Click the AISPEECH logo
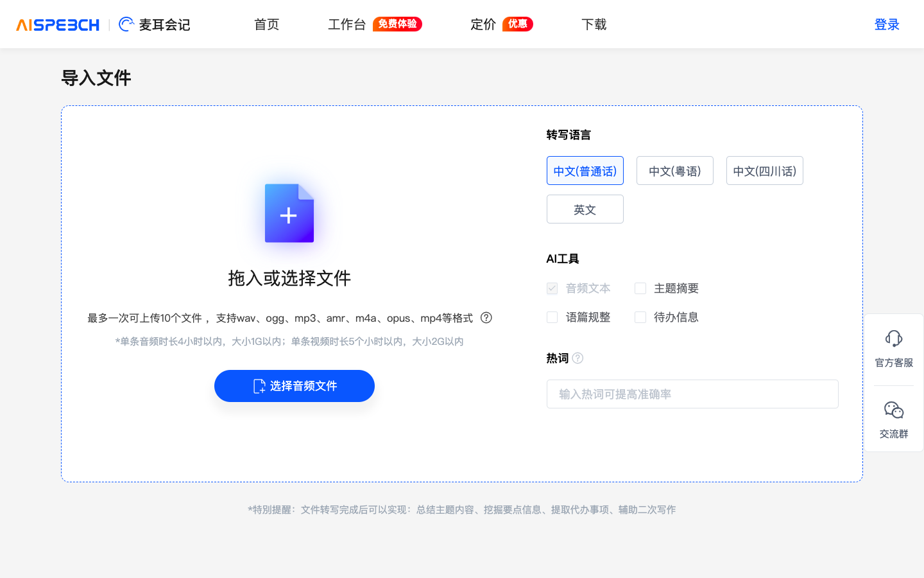 (56, 24)
